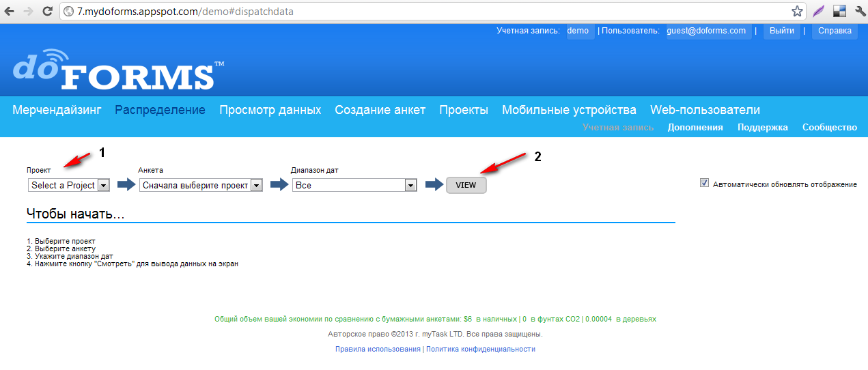
Task: Open the Диапазон дат dropdown
Action: point(354,185)
